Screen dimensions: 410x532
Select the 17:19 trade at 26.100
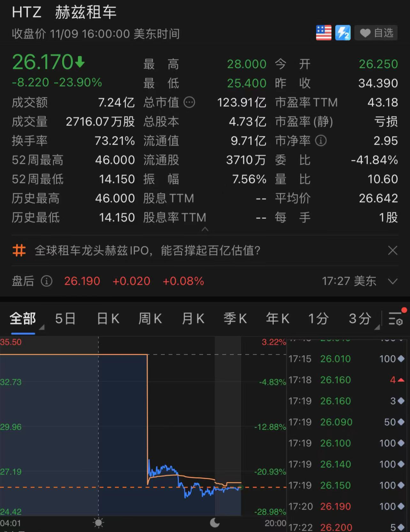point(347,443)
